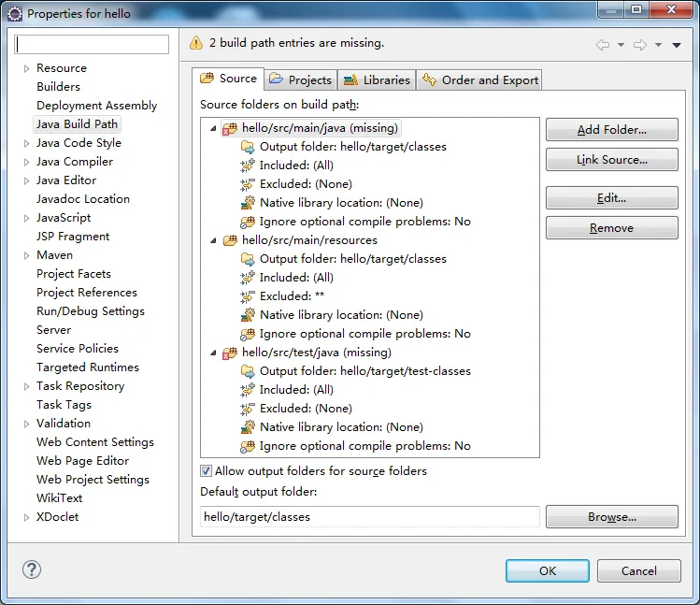
Task: Click output folder icon under hello/src/main/resources
Action: pos(248,259)
